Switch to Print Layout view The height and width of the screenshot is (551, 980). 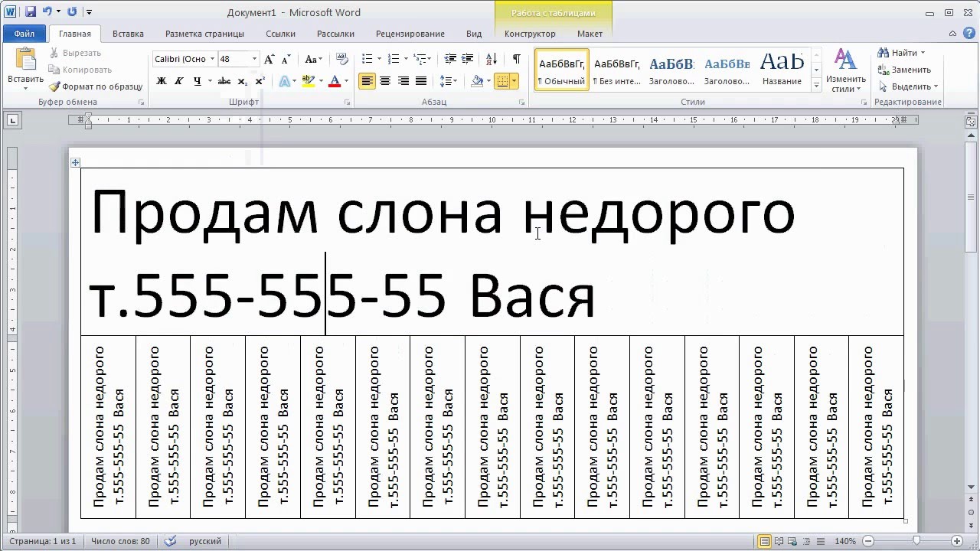tap(764, 541)
